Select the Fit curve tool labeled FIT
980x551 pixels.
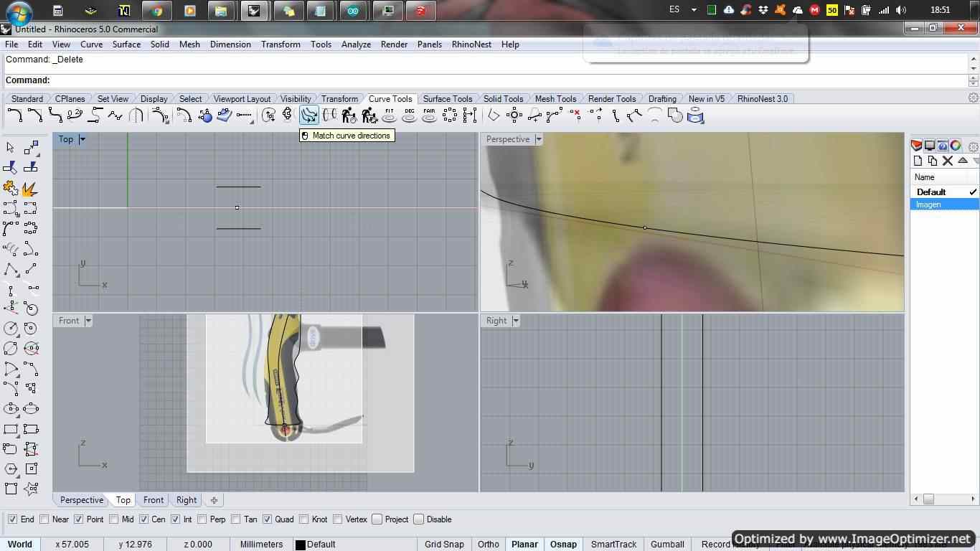click(389, 115)
